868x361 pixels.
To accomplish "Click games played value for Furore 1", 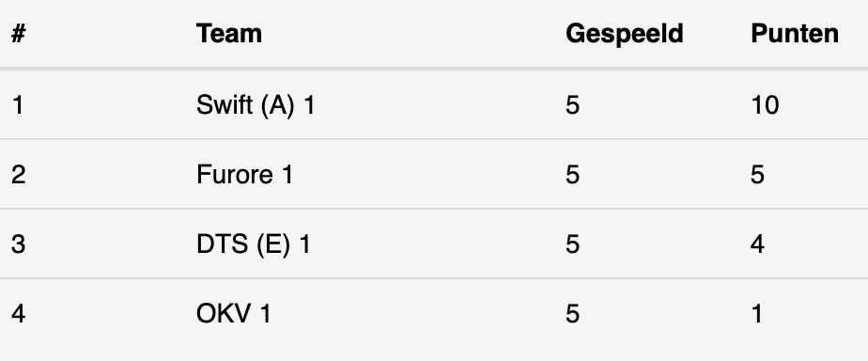I will 572,175.
